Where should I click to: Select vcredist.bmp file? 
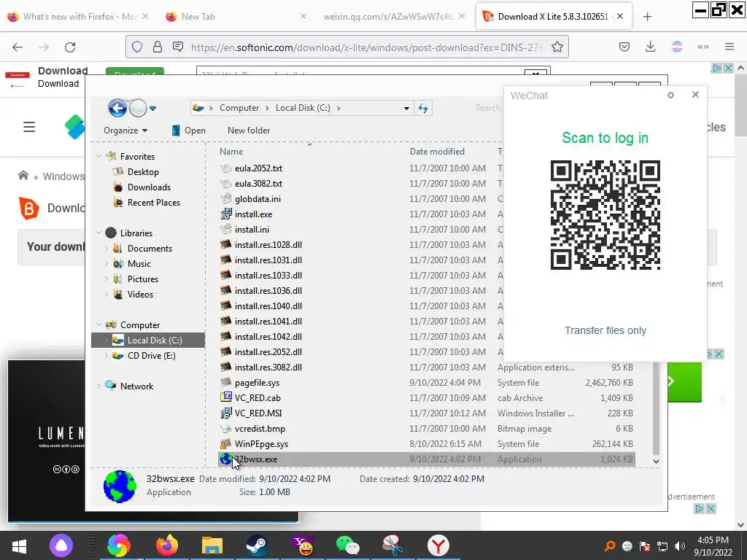tap(260, 429)
